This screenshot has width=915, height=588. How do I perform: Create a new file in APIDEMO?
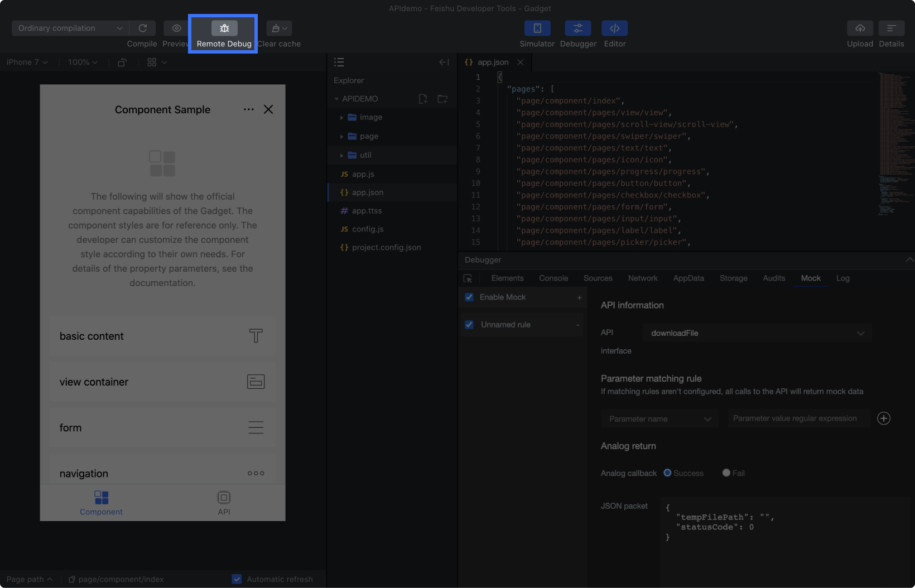(x=423, y=99)
